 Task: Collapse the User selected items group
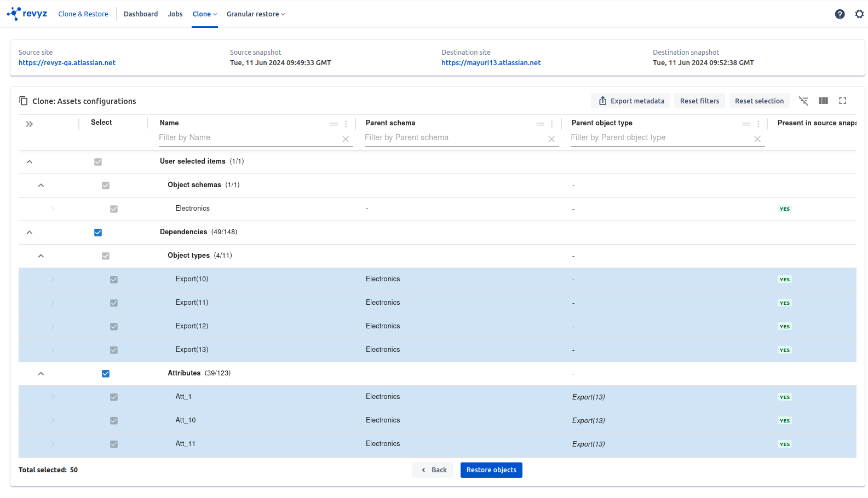click(30, 162)
